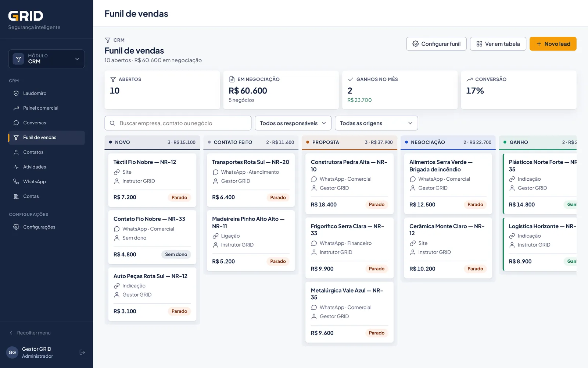The width and height of the screenshot is (588, 368).
Task: Click Parado badge on Têxtil Fio Nobre card
Action: coord(179,198)
